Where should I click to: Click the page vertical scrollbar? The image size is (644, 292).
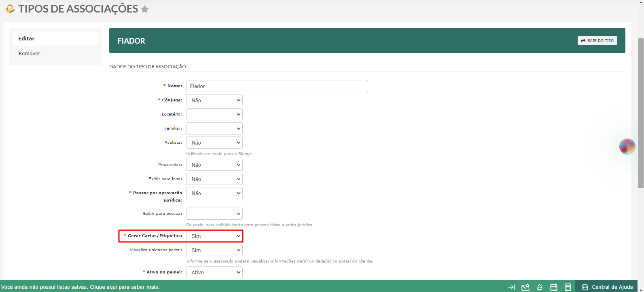tap(641, 113)
